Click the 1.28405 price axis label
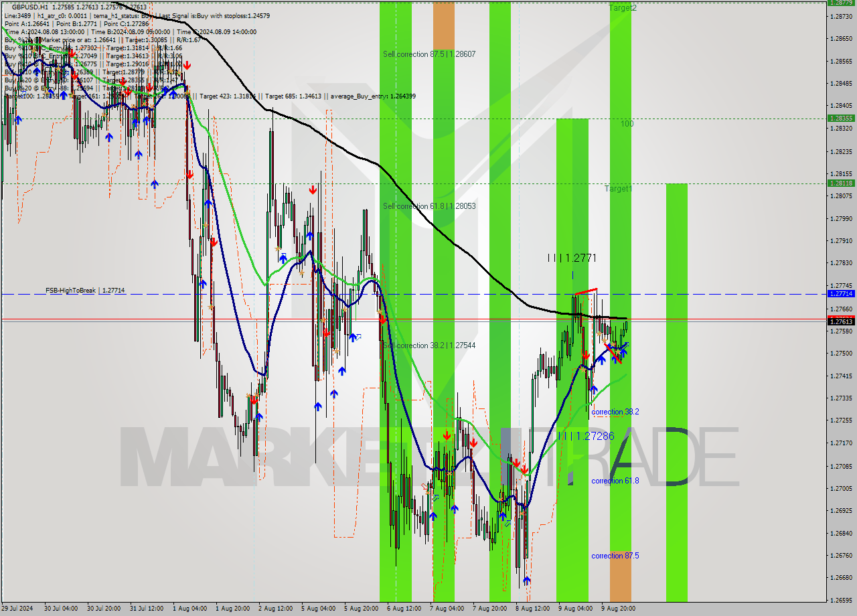Screen dimensions: 857x616 (x=840, y=105)
